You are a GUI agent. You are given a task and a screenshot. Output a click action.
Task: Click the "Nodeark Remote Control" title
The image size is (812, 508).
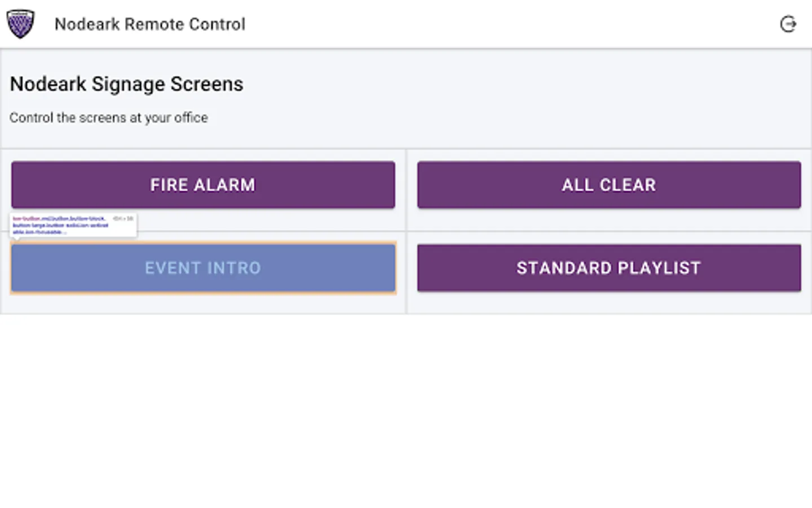tap(150, 24)
